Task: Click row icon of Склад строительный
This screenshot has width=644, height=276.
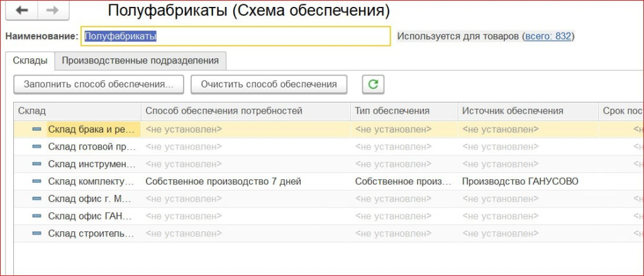Action: 36,234
